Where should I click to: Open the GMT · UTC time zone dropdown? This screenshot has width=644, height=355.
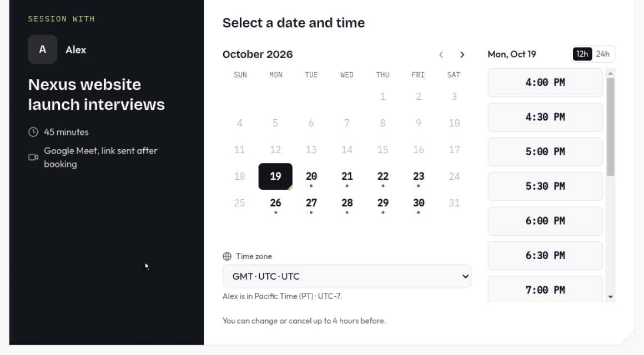[347, 276]
